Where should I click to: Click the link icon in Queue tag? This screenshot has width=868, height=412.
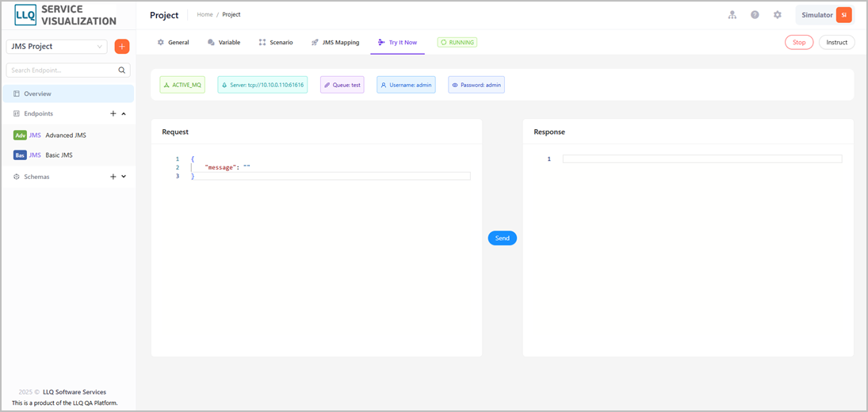[327, 86]
